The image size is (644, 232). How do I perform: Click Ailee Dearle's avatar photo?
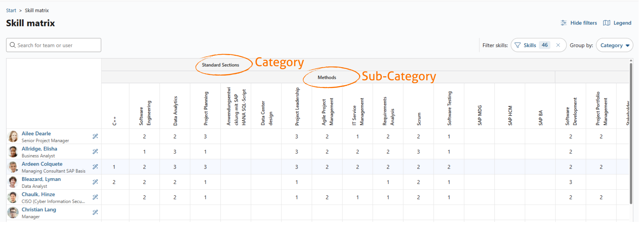[13, 136]
